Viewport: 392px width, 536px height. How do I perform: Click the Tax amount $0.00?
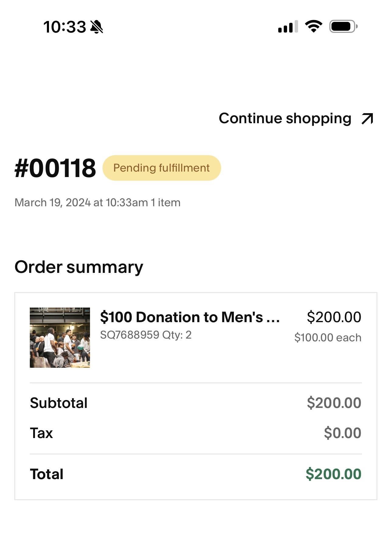coord(342,433)
